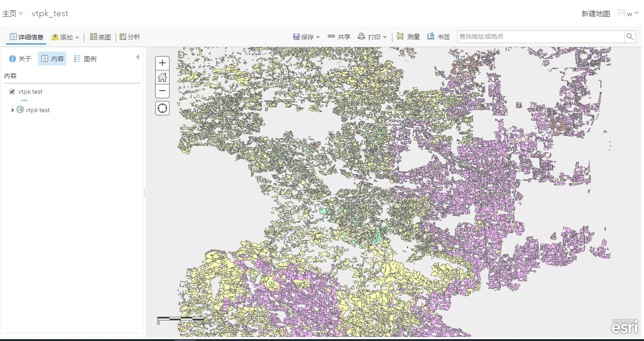Switch to the Content (内容) tab

coord(52,59)
